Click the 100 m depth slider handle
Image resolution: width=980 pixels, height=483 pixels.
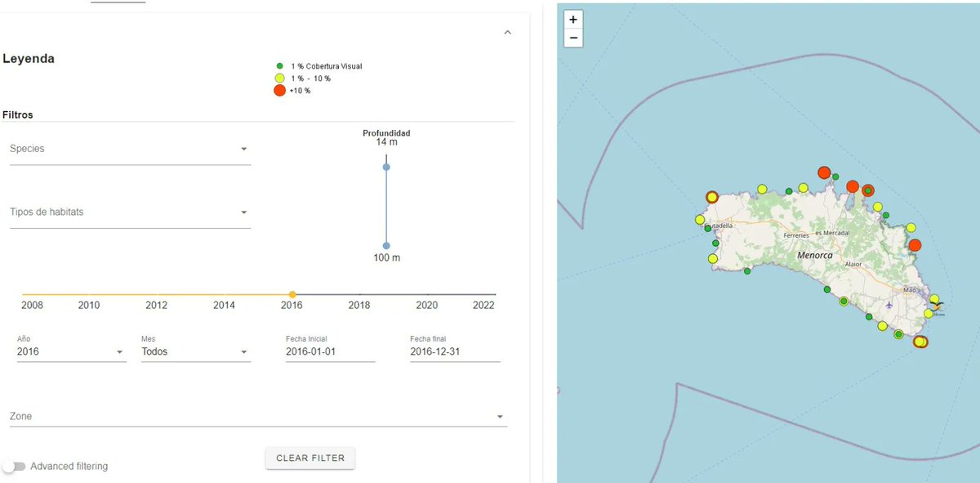386,246
